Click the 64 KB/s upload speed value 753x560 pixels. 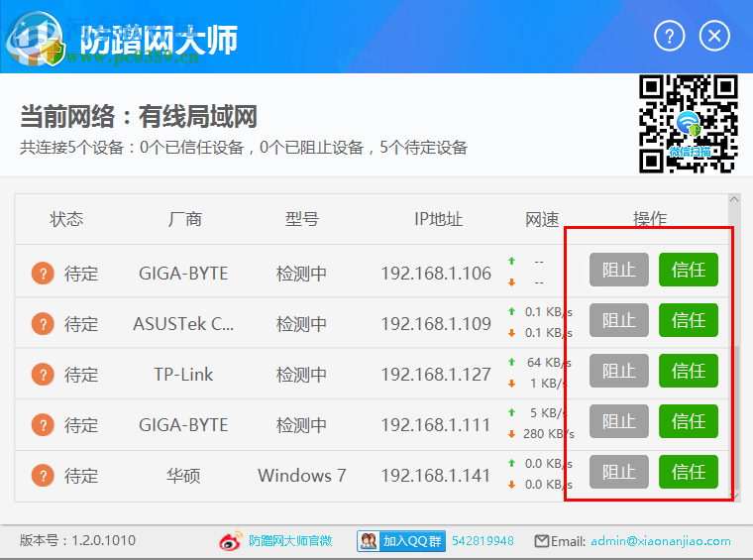tap(549, 363)
